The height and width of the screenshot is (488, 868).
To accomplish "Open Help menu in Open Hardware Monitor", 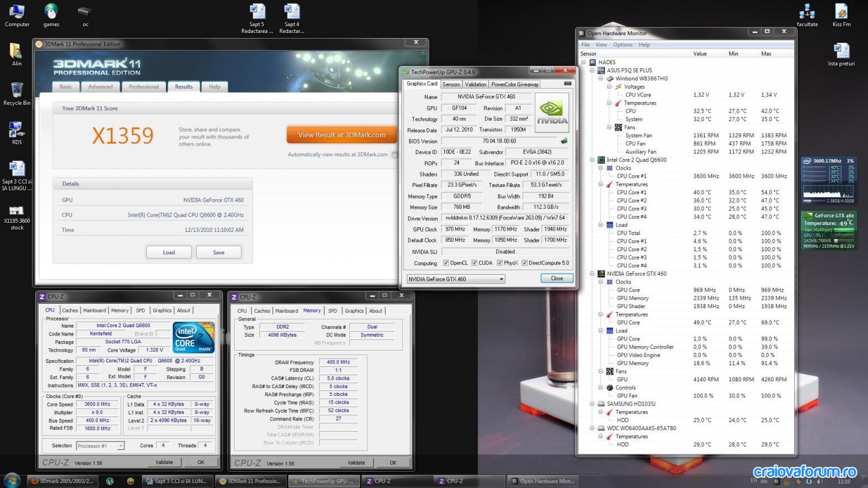I will (x=644, y=45).
